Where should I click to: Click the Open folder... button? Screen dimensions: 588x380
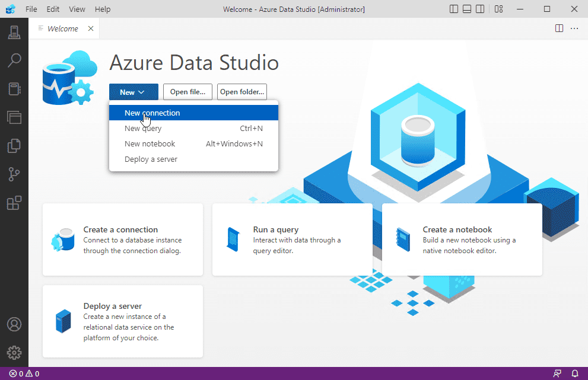tap(242, 92)
